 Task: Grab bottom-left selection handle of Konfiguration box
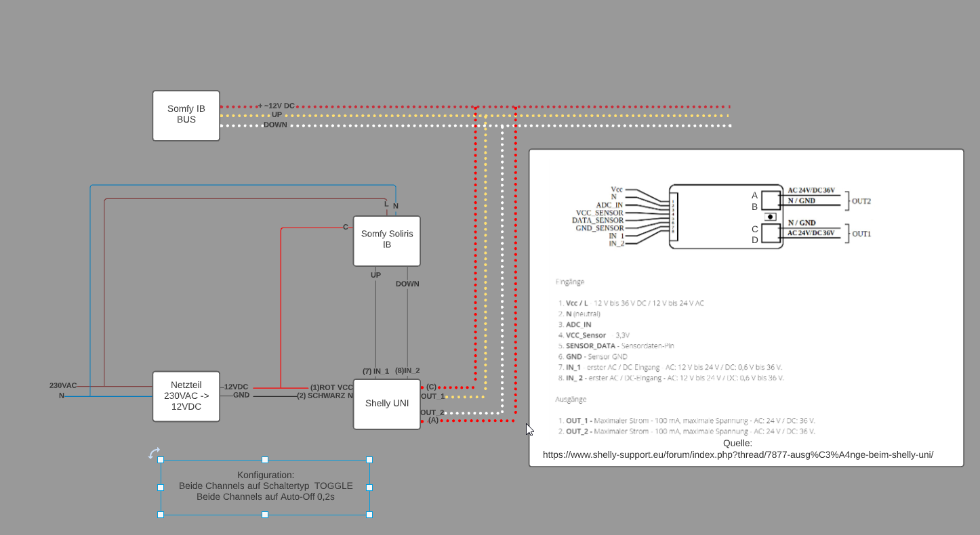[x=161, y=515]
